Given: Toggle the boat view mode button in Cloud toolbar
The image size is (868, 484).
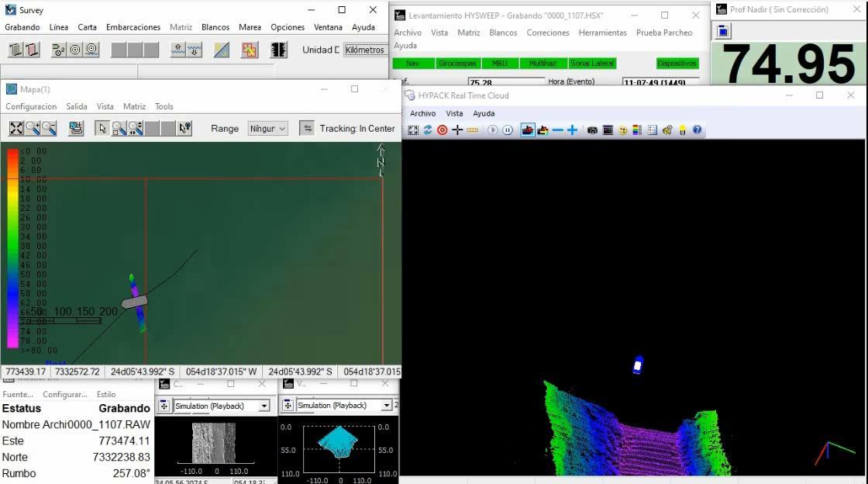Looking at the screenshot, I should 528,130.
